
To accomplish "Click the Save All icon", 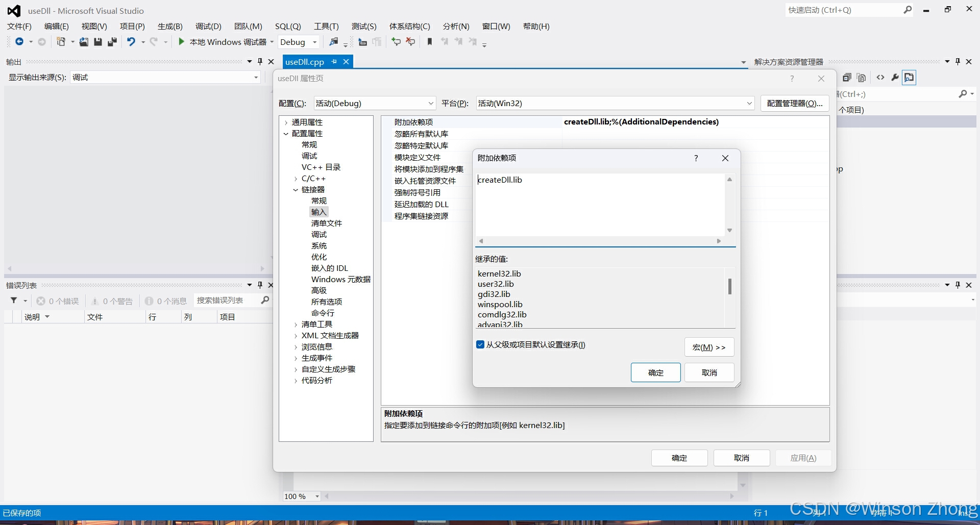I will tap(112, 42).
